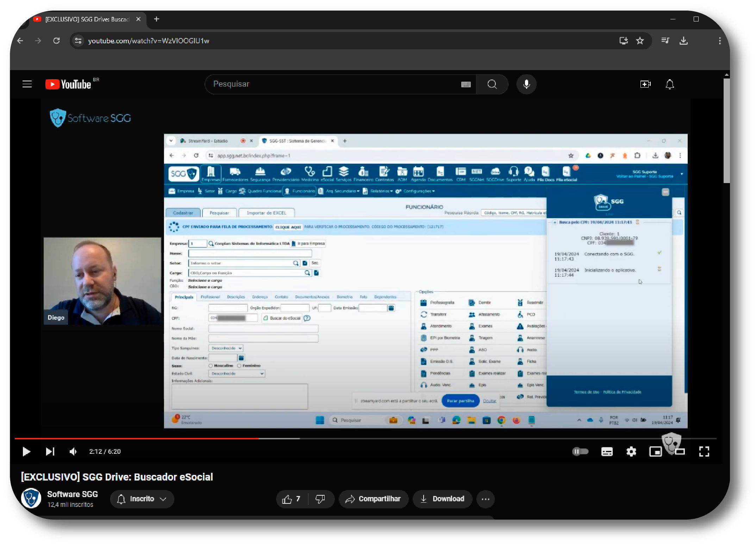Click the YouTube voice search microphone

coord(526,84)
